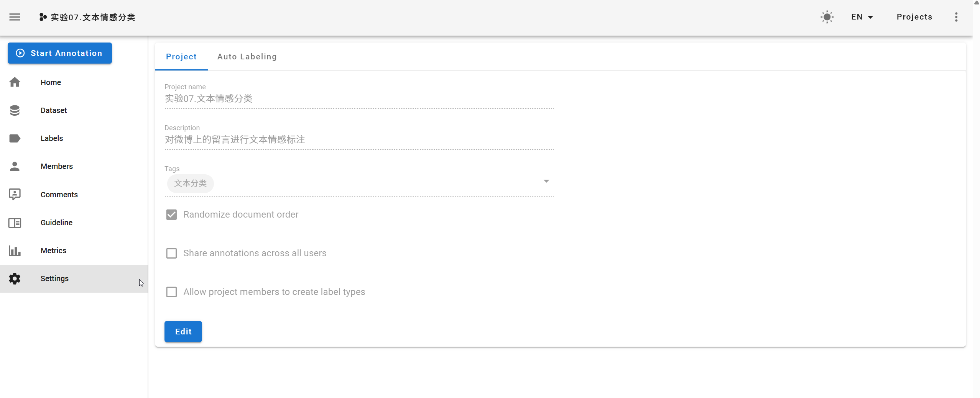This screenshot has height=398, width=980.
Task: Click the Home house icon
Action: click(15, 82)
